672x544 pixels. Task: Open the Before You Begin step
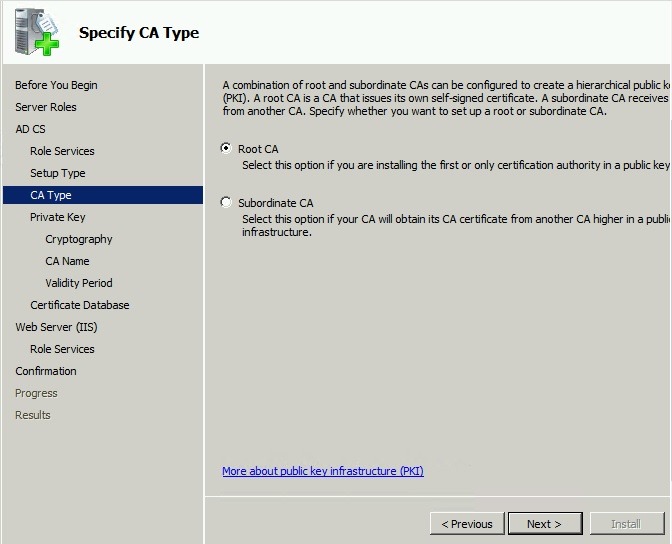(x=56, y=85)
